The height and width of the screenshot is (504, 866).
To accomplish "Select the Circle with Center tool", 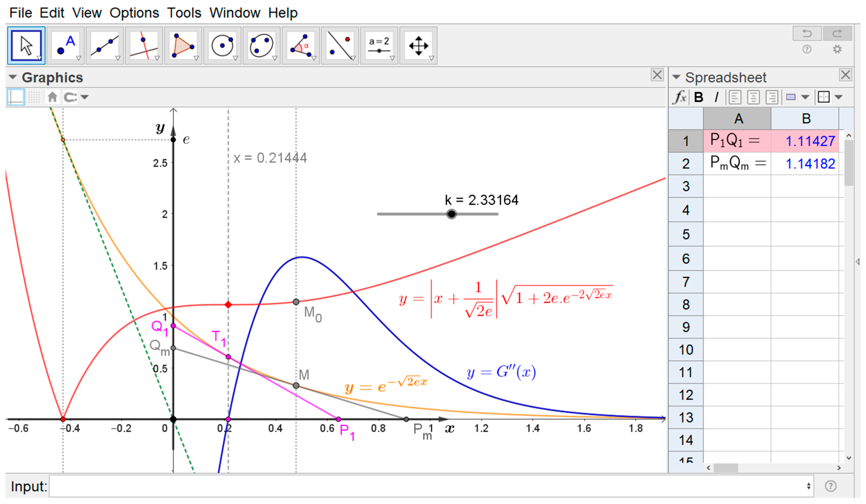I will coord(222,46).
